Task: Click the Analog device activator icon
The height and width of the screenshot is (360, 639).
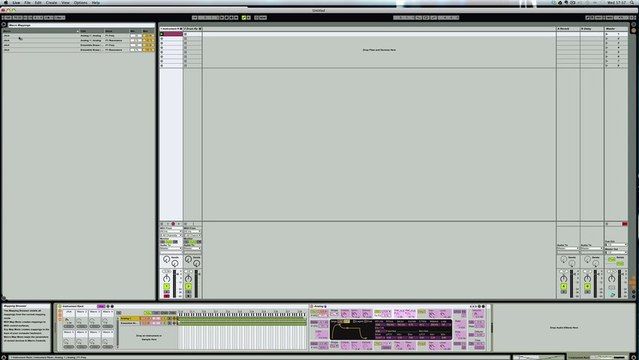Action: click(312, 306)
